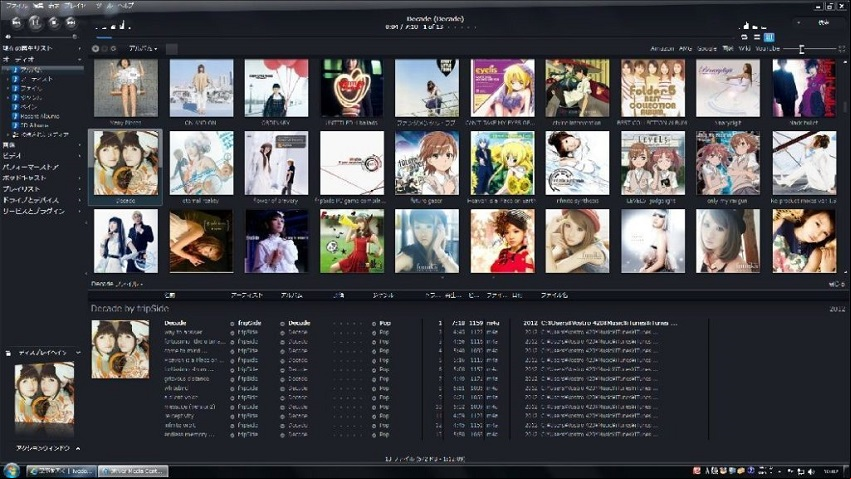The height and width of the screenshot is (479, 851).
Task: Switch to the Internet Explorer taskbar button
Action: [x=61, y=471]
